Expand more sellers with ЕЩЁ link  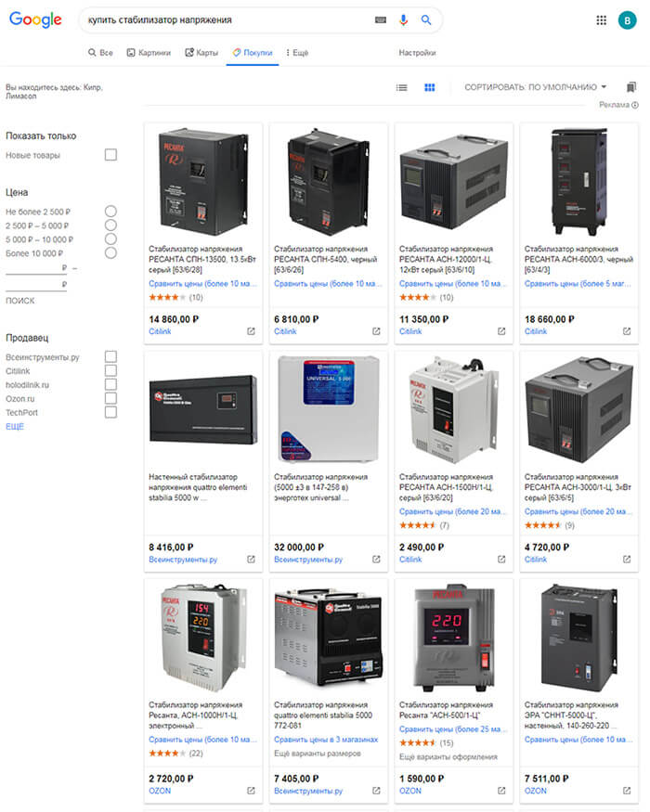pos(15,427)
